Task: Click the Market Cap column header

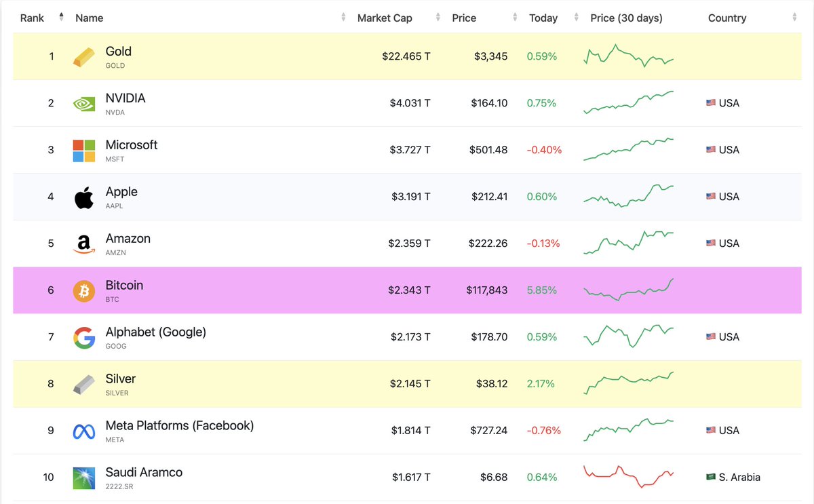Action: (x=385, y=17)
